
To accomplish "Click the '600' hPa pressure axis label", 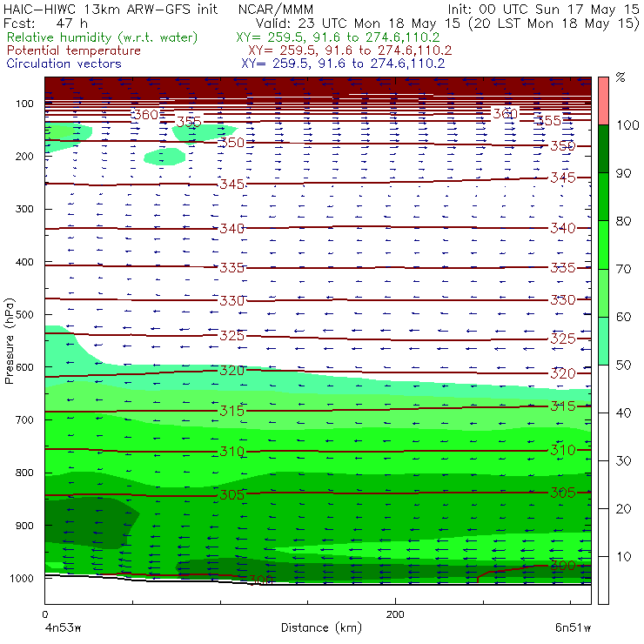I will click(24, 366).
